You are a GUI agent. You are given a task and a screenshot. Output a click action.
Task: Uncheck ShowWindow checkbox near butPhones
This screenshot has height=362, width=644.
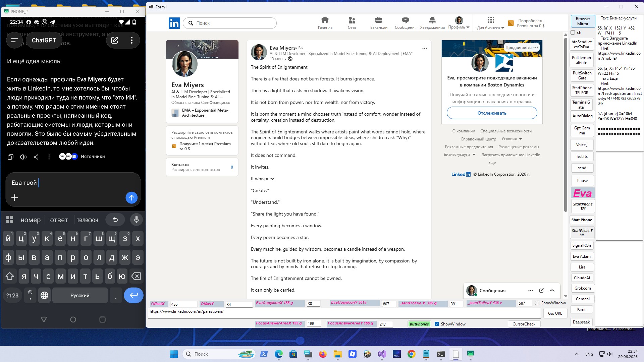(x=437, y=324)
